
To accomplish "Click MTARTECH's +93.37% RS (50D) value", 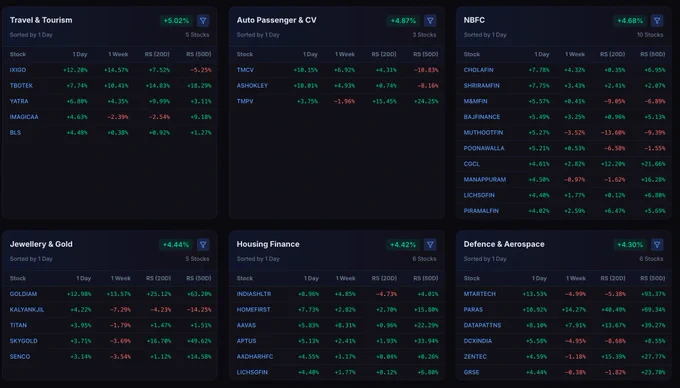I will click(653, 294).
